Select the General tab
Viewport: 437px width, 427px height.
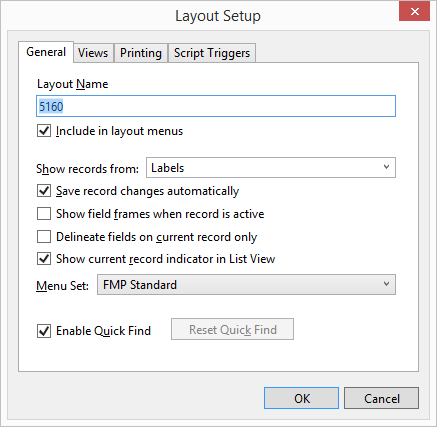click(46, 52)
